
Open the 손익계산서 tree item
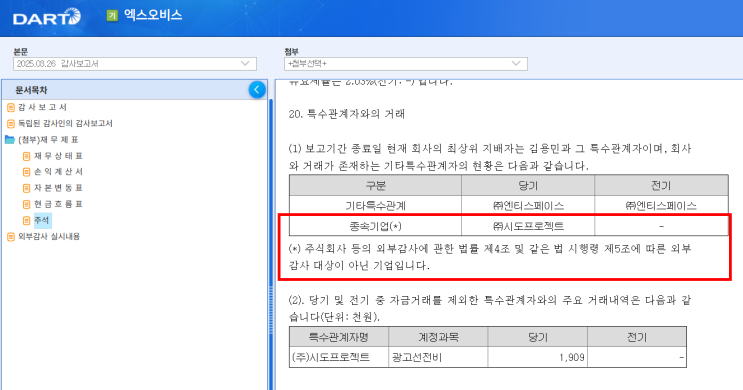point(58,172)
